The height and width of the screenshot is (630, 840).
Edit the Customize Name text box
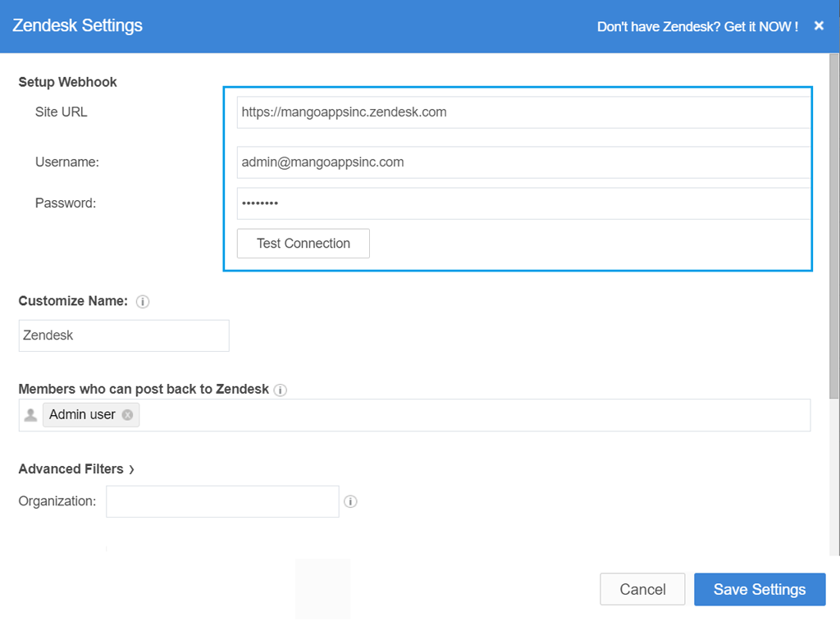click(124, 336)
